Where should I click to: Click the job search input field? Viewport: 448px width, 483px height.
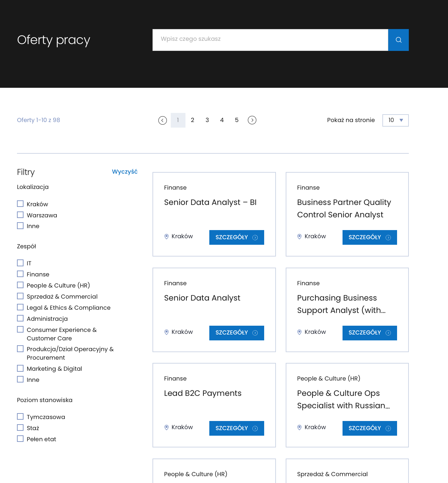coord(270,40)
